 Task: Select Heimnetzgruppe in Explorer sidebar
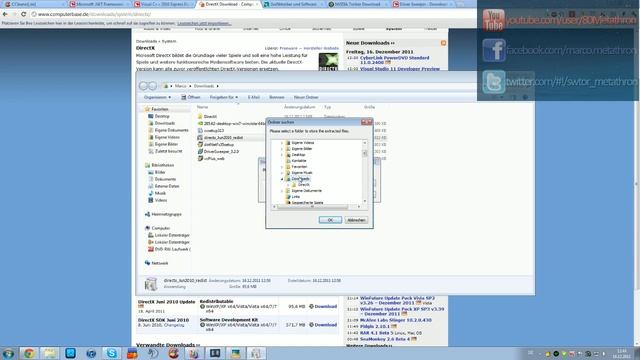[163, 214]
